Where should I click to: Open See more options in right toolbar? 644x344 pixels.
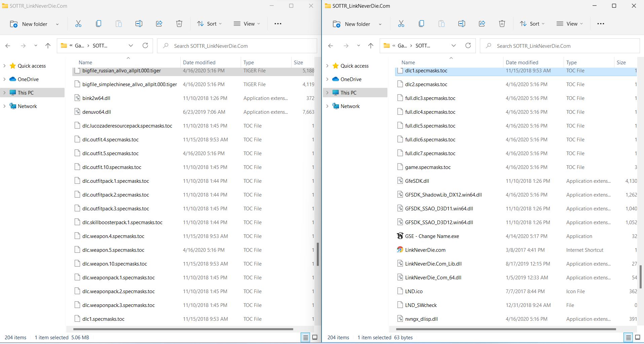pyautogui.click(x=601, y=24)
